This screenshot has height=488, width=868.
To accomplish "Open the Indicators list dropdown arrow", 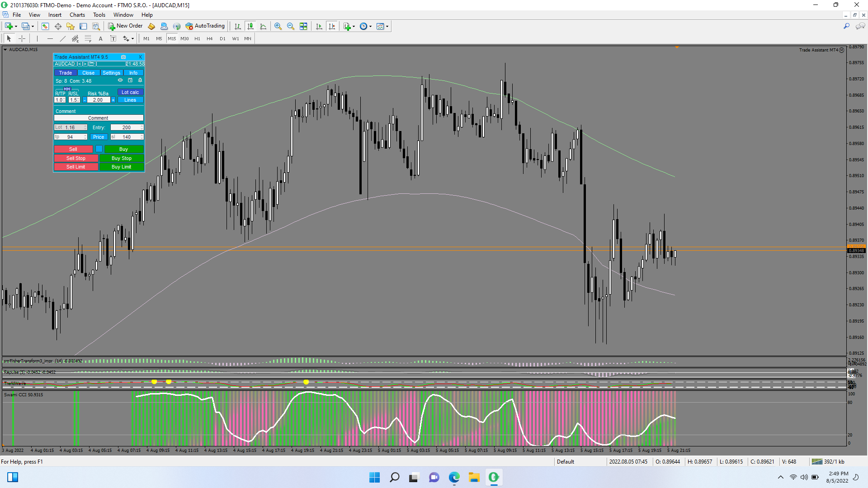I will (x=354, y=27).
